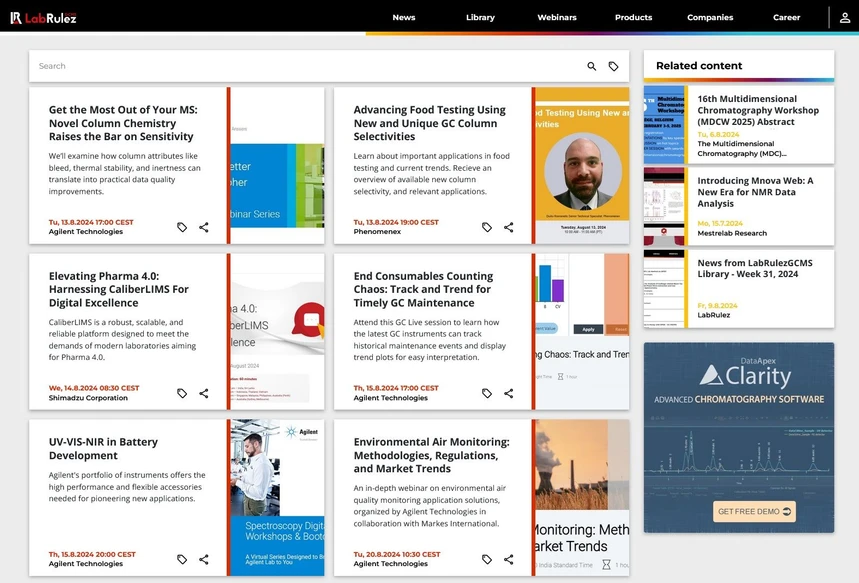The image size is (859, 583).
Task: Open 'News from LabRulezGCMS Library - Week 31'
Action: pyautogui.click(x=755, y=268)
